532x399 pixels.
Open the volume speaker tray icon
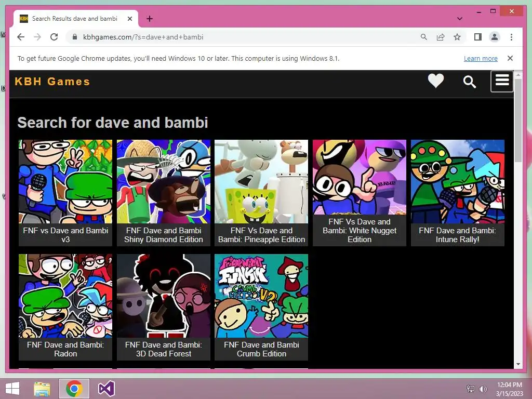[x=483, y=389]
